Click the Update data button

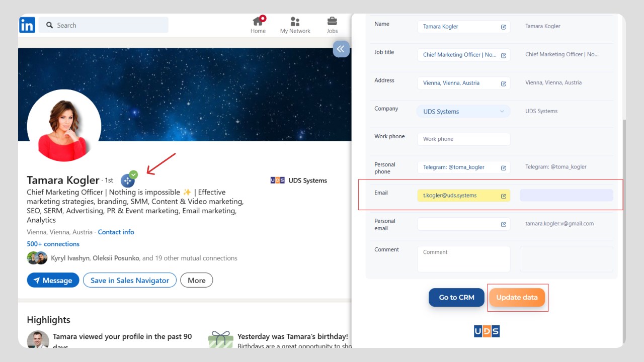pyautogui.click(x=517, y=297)
